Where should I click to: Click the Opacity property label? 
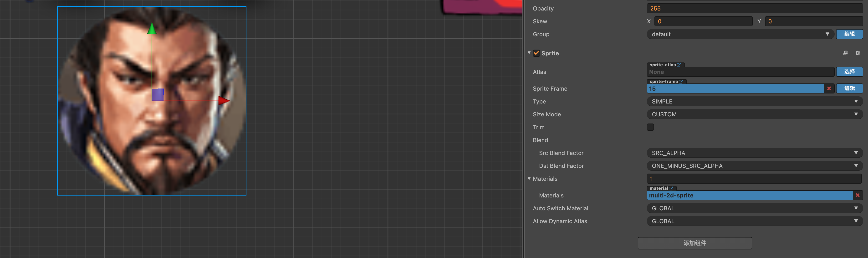point(543,8)
